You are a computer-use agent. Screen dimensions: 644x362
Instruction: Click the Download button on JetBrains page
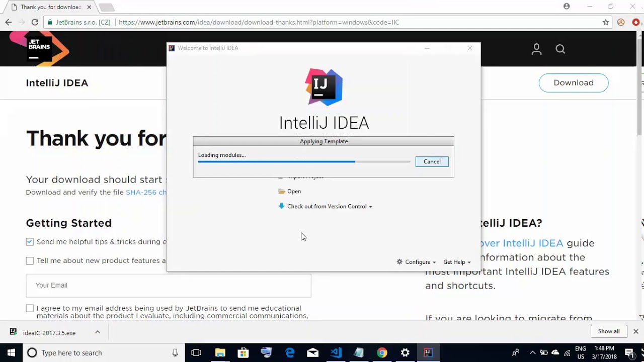point(574,83)
